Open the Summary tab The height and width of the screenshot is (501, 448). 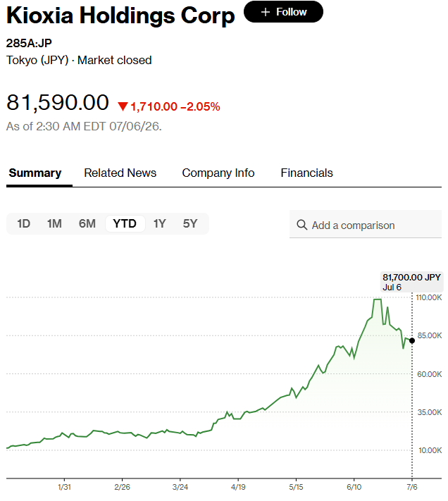click(x=35, y=173)
